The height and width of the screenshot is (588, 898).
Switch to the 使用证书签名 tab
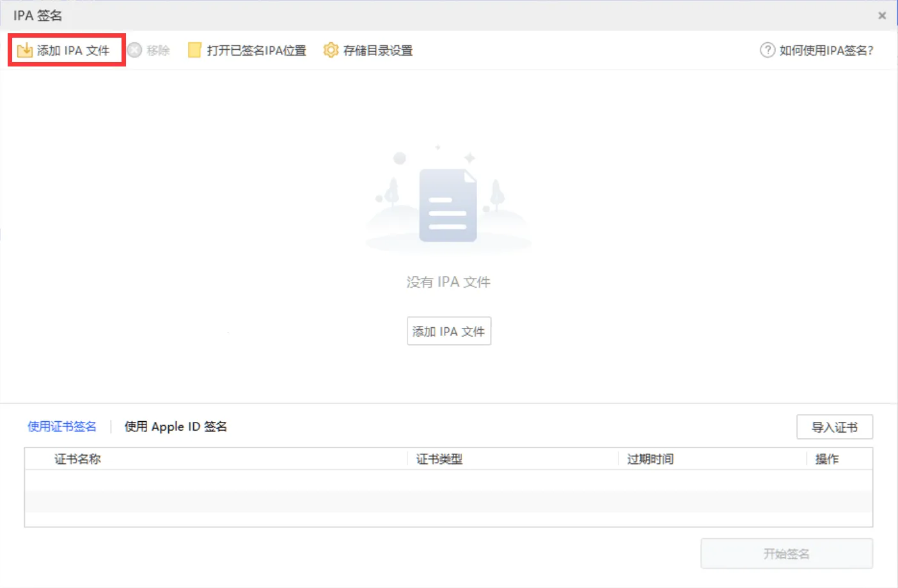62,426
